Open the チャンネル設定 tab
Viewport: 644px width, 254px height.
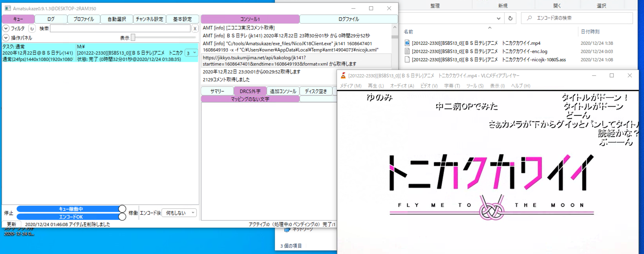(150, 19)
